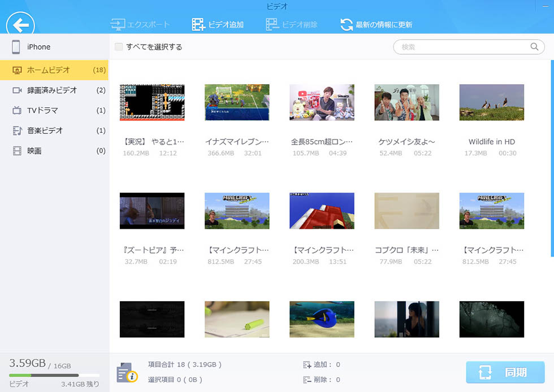Click the 『ズートピア』予… title
This screenshot has height=392, width=554.
point(153,250)
